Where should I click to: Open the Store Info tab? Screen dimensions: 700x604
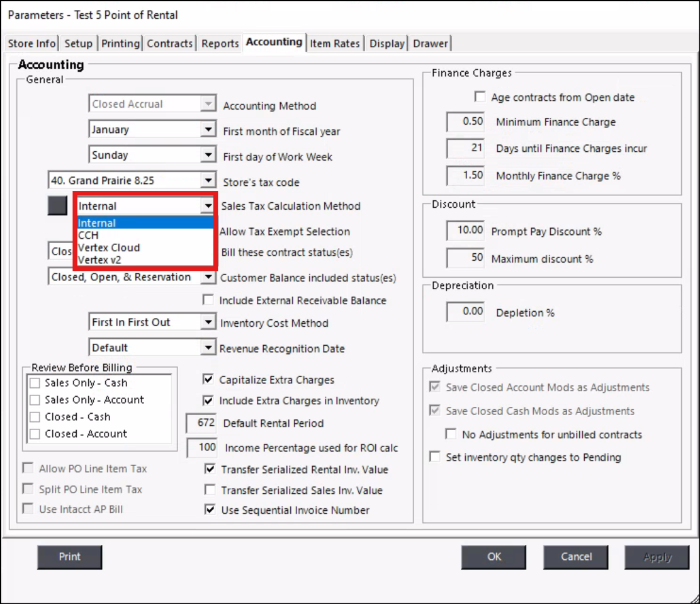[x=31, y=43]
